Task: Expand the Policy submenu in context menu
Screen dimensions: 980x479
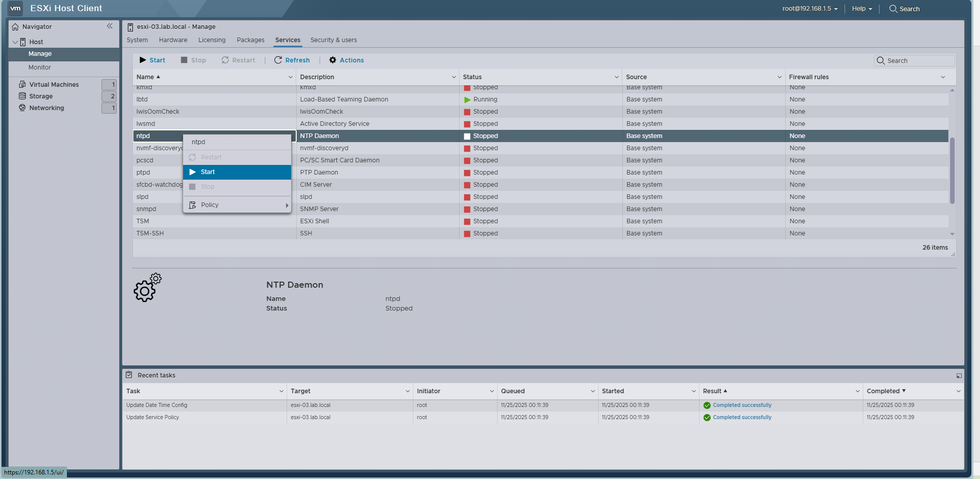Action: click(x=237, y=205)
